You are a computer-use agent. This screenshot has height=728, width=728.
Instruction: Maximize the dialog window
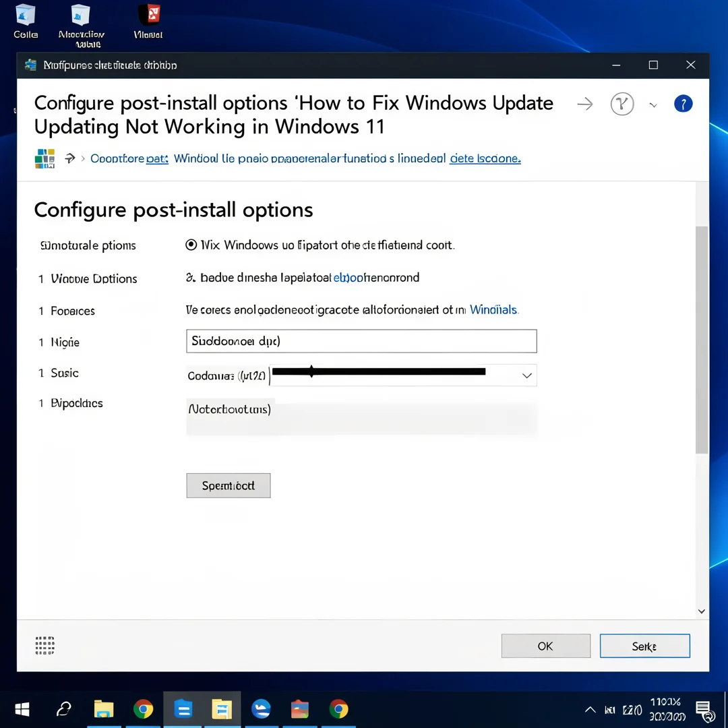(653, 65)
